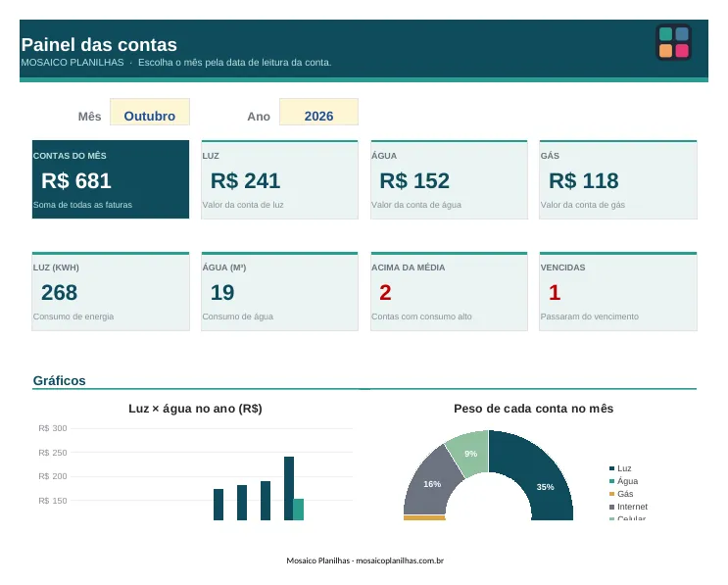The width and height of the screenshot is (728, 585).
Task: Open the Mês dropdown showing Outubro
Action: click(150, 112)
